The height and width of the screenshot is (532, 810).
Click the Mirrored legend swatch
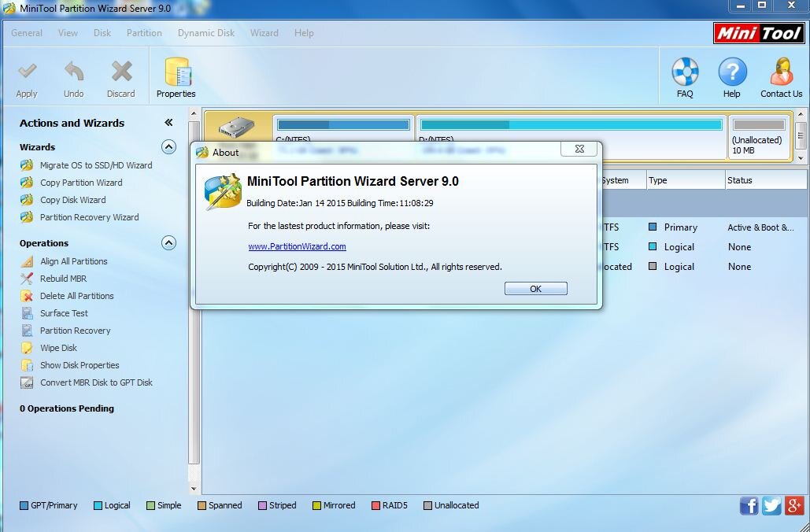click(x=316, y=506)
